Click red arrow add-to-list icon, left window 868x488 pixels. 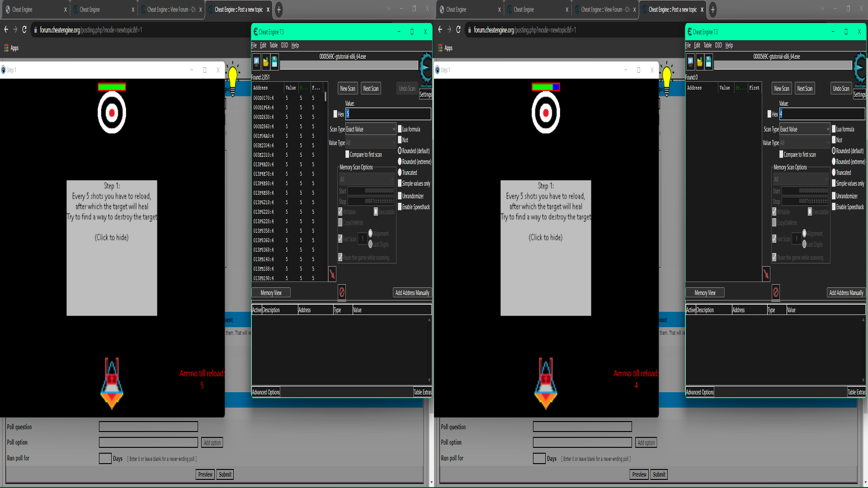click(332, 273)
